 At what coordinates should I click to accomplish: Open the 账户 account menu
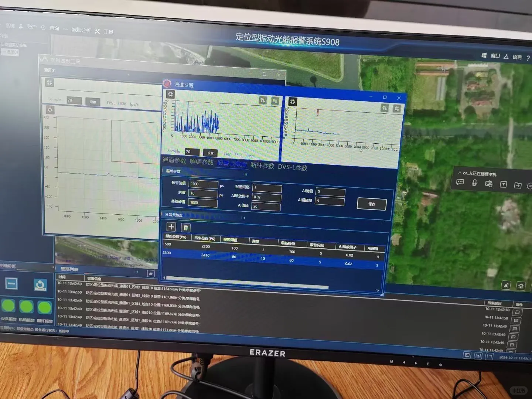pyautogui.click(x=32, y=27)
